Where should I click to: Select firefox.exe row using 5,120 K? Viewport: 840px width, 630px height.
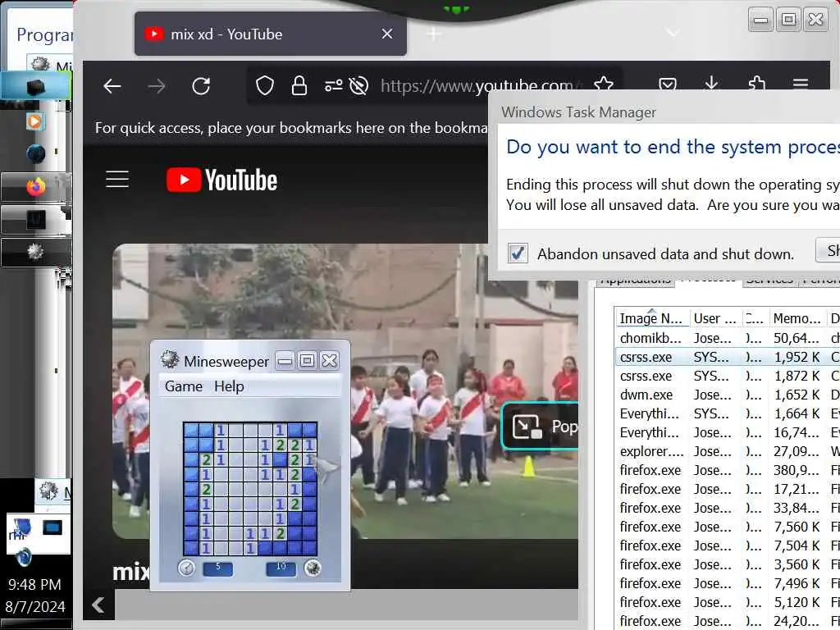728,602
